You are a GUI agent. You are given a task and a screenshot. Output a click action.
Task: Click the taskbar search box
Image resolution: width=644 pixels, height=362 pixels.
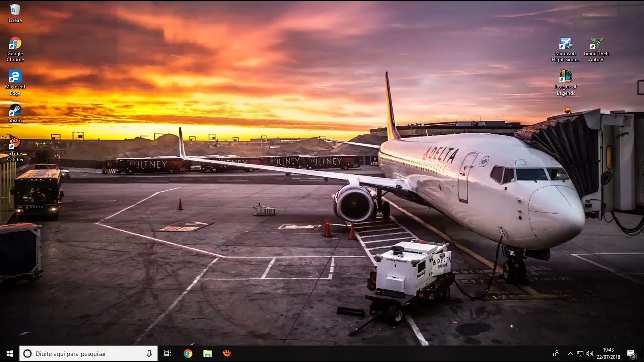pyautogui.click(x=89, y=354)
